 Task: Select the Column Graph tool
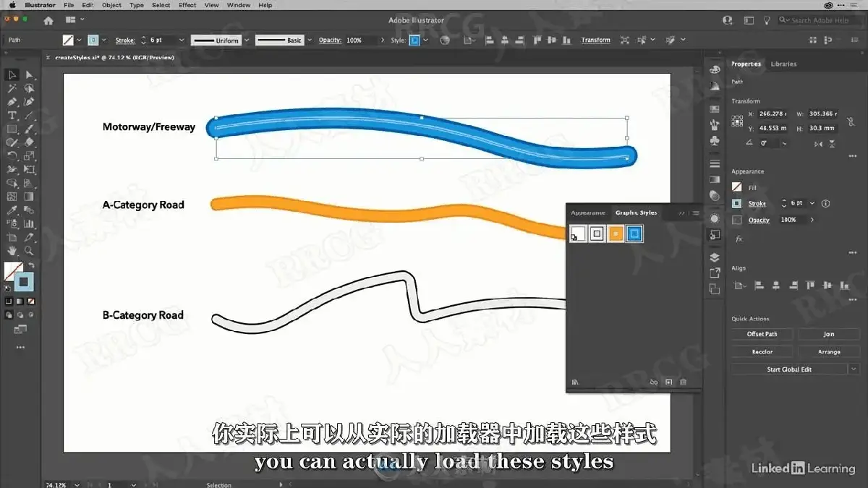(x=30, y=224)
